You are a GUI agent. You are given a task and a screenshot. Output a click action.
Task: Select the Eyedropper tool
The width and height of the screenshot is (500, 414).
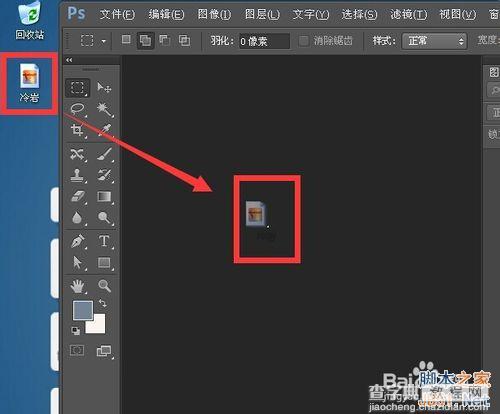point(104,130)
